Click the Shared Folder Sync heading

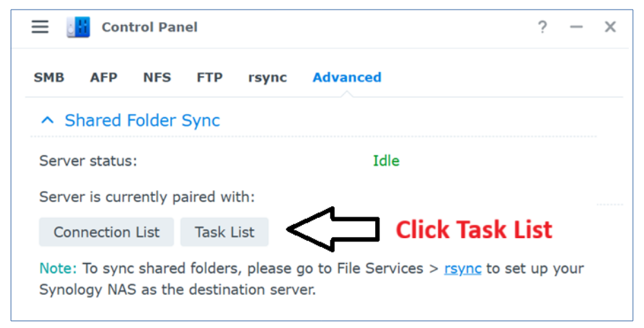(x=142, y=120)
